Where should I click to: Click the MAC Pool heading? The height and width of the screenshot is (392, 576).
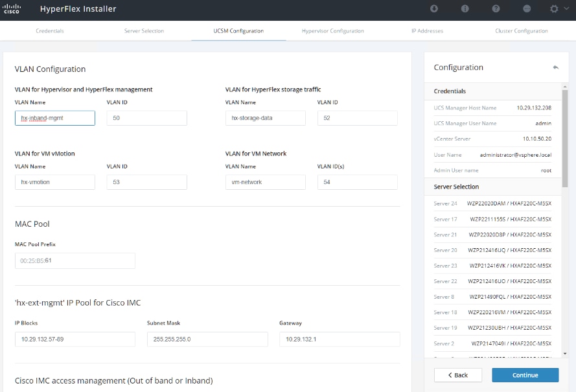click(32, 224)
